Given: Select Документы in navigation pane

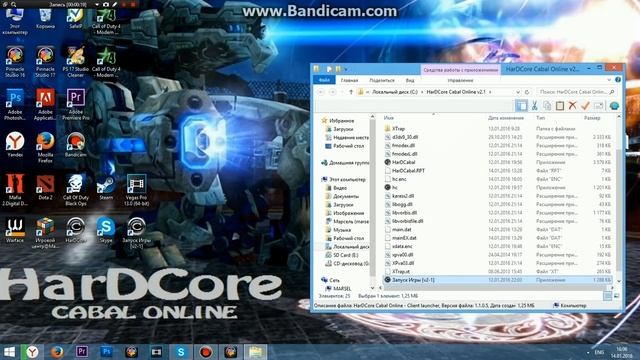Looking at the screenshot, I should click(x=342, y=196).
